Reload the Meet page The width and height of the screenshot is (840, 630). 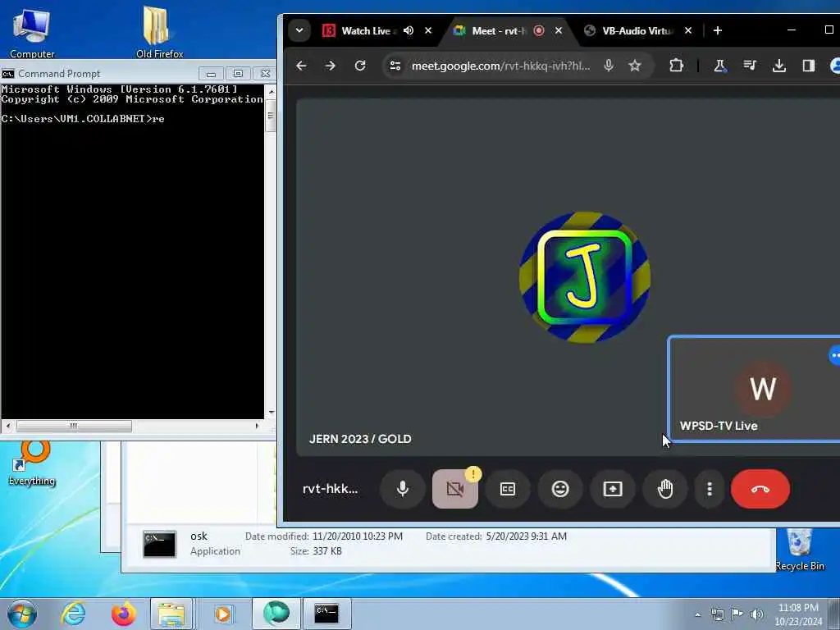(x=360, y=66)
